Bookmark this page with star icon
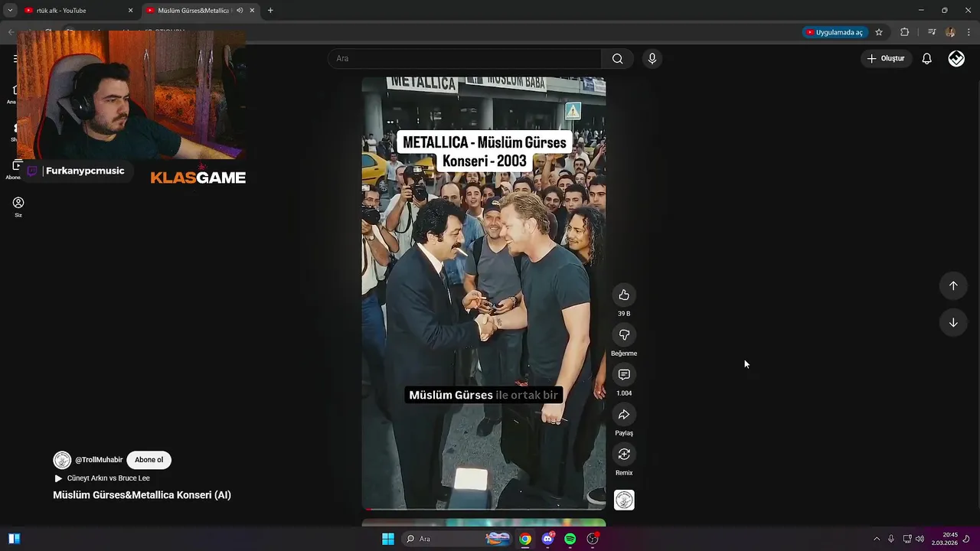The image size is (980, 551). pos(879,32)
